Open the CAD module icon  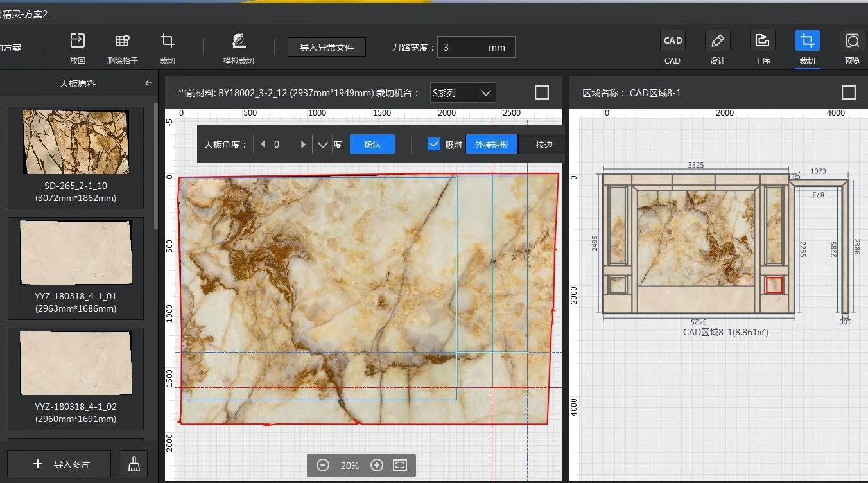672,40
